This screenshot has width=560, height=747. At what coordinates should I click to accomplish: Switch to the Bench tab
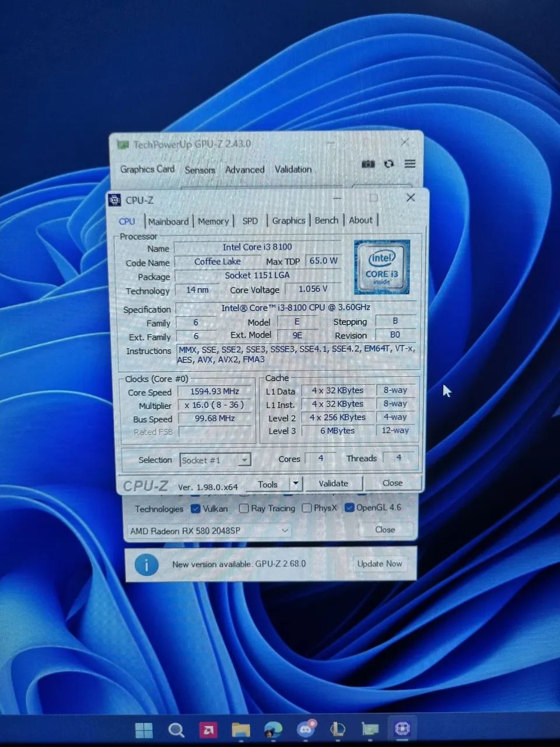coord(326,221)
